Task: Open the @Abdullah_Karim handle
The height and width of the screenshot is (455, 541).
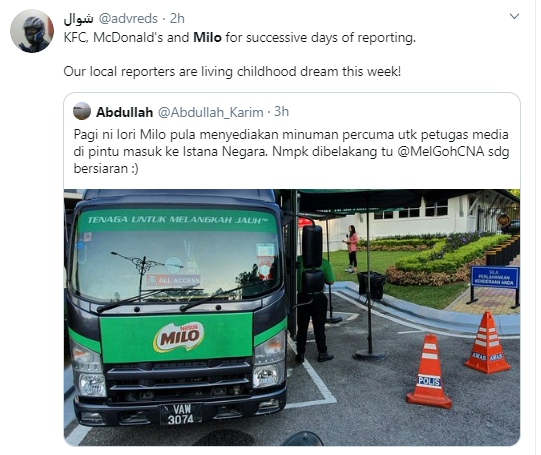Action: (211, 112)
